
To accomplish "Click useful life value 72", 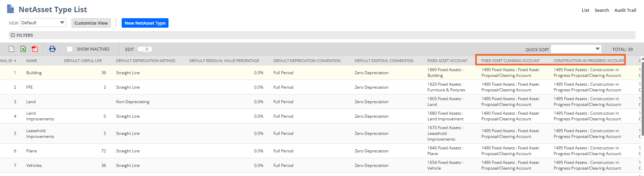I will pos(103,151).
